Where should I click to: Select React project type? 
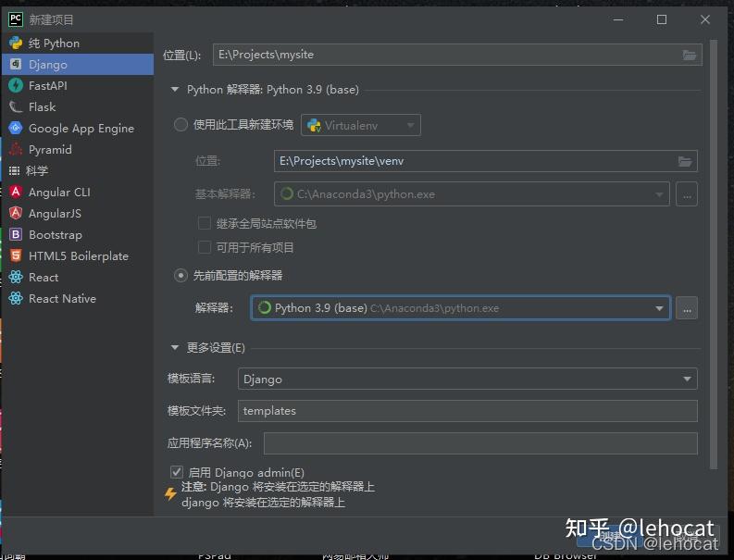coord(78,277)
